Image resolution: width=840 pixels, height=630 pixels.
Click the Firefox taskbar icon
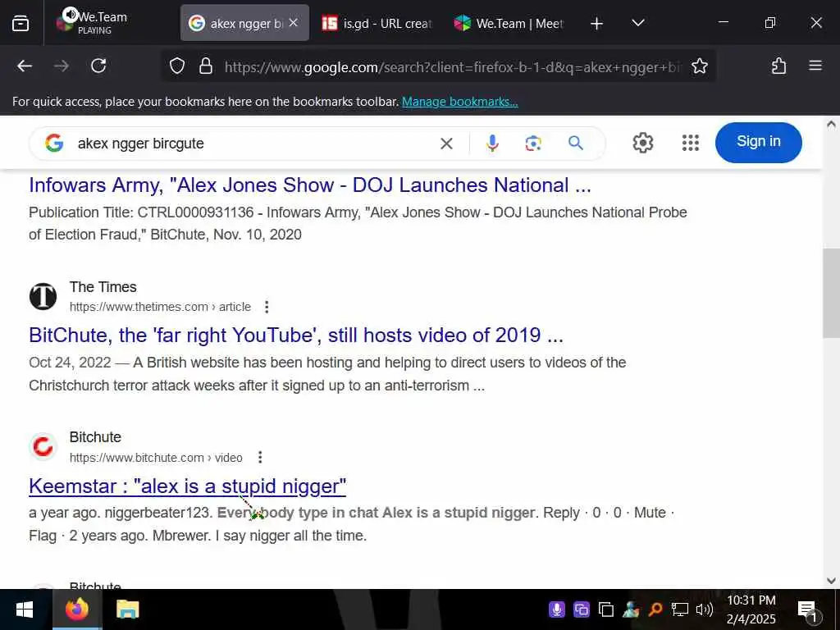pyautogui.click(x=76, y=609)
